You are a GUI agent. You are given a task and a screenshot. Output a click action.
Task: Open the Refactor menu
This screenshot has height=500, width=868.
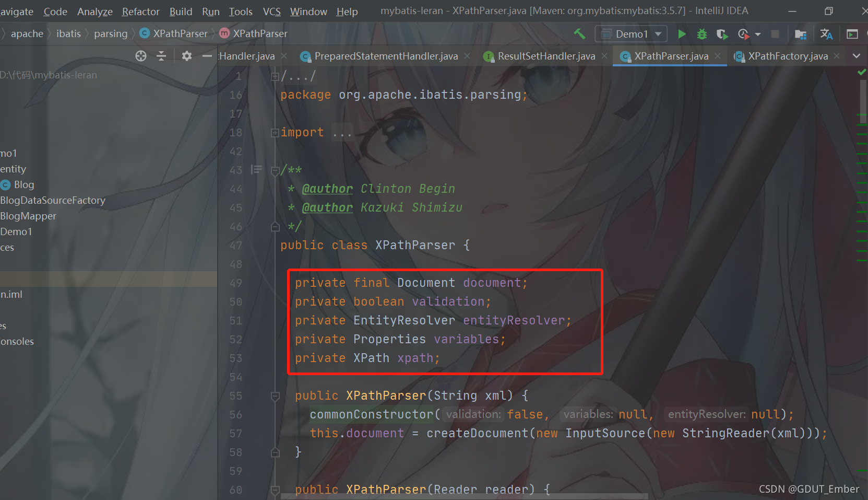(x=141, y=11)
